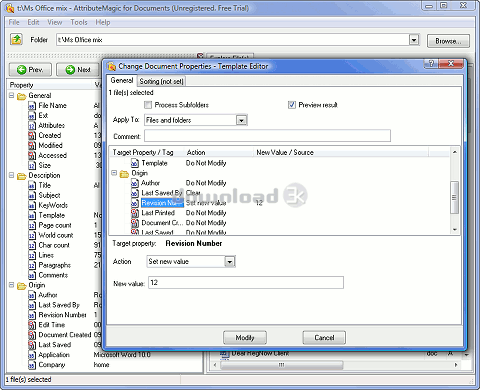Click the Next green arrow icon
Image resolution: width=480 pixels, height=390 pixels.
(x=70, y=70)
